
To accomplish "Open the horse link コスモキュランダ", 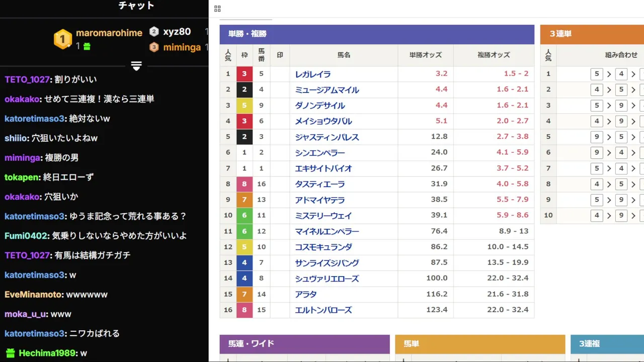I will coord(324,247).
